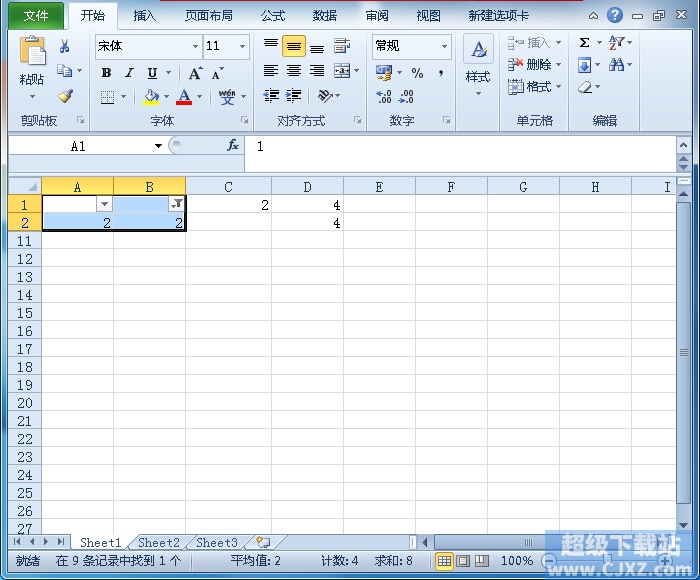Open the filter dropdown in cell A1
Screen dimensions: 700x580
point(104,204)
